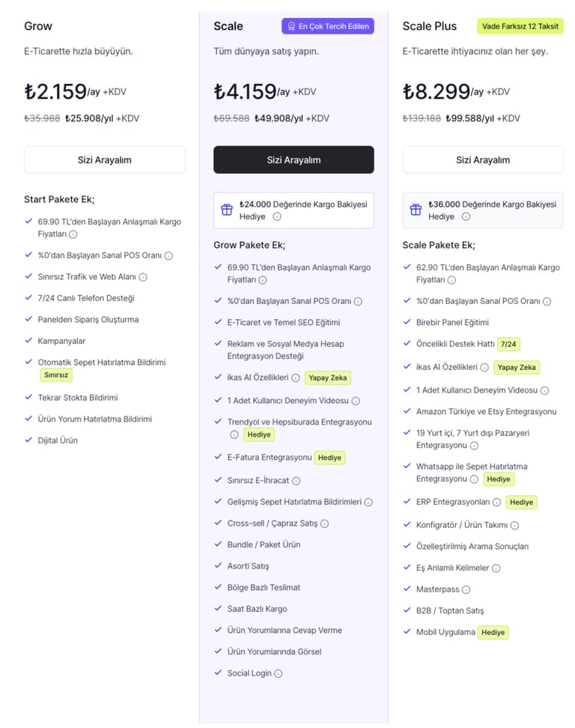Click info icon next to Sınırsız E-İhracat
The width and height of the screenshot is (575, 728).
point(296,481)
